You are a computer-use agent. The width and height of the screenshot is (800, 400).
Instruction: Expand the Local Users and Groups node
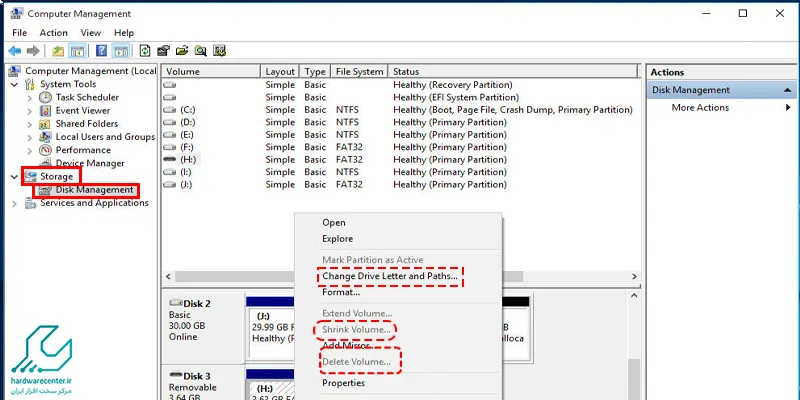tap(30, 137)
